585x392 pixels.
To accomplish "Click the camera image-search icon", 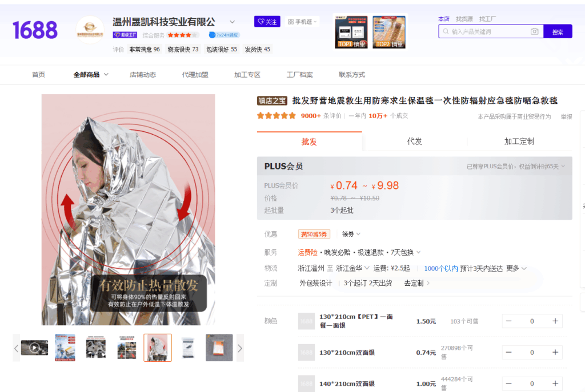I will [x=534, y=32].
